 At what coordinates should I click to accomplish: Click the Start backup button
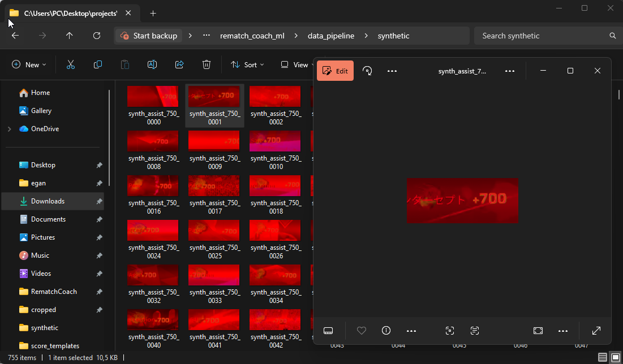click(149, 36)
